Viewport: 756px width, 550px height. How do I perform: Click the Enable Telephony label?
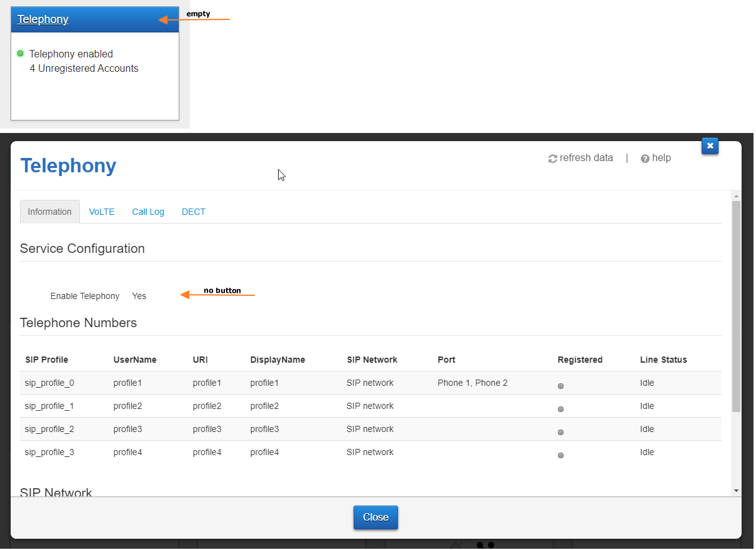pos(85,296)
